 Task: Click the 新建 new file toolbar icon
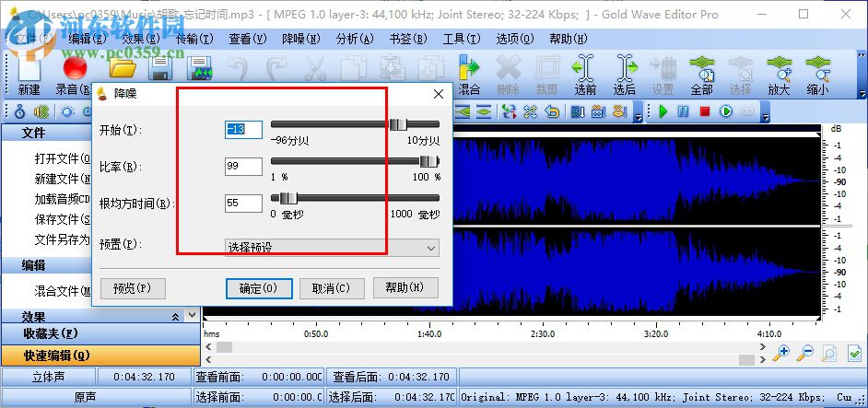(29, 75)
